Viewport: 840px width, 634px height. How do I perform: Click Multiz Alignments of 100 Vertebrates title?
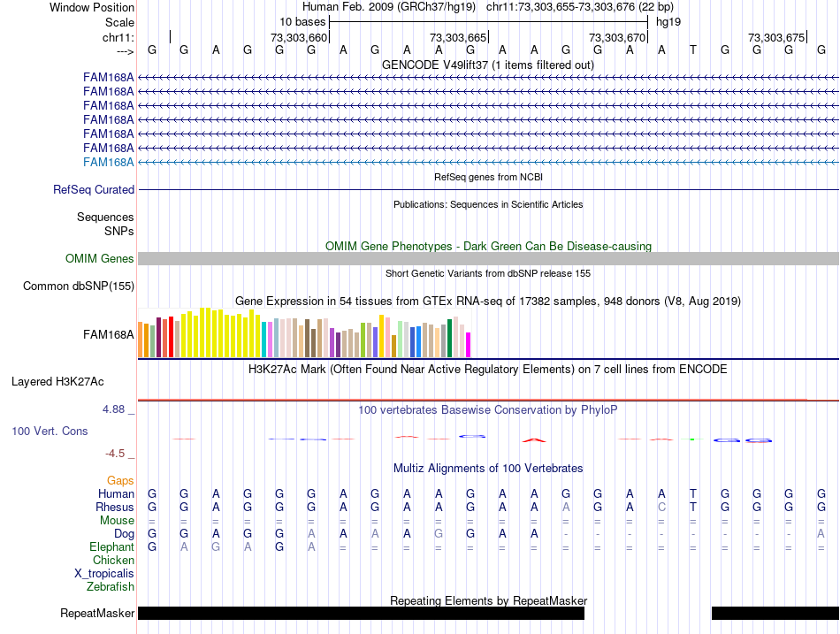[x=488, y=469]
